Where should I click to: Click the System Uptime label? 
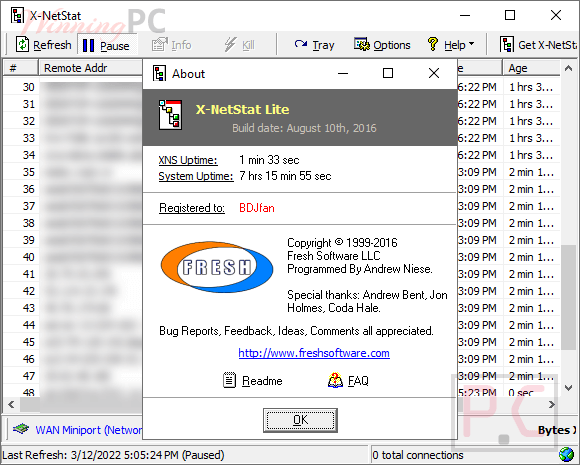point(196,176)
